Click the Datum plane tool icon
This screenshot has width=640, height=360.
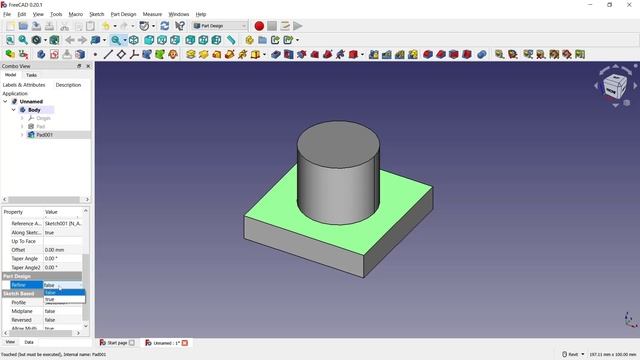pyautogui.click(x=121, y=54)
